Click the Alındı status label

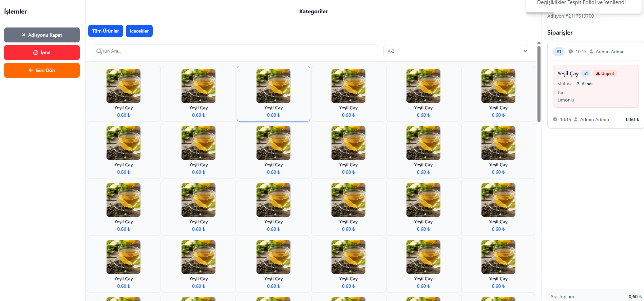tap(587, 84)
